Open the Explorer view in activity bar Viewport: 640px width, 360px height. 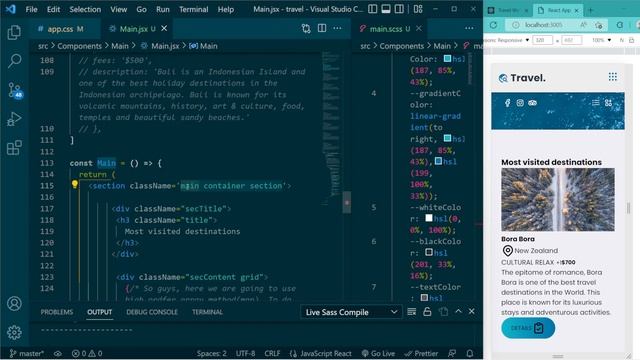[14, 32]
